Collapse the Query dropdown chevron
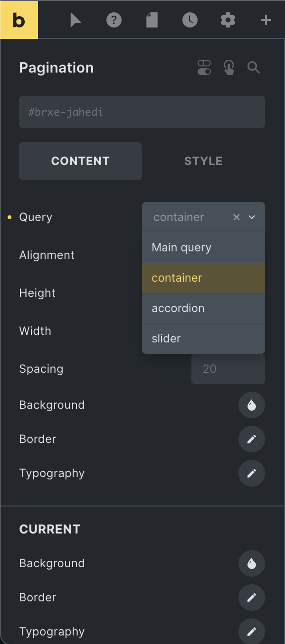285x644 pixels. (252, 217)
